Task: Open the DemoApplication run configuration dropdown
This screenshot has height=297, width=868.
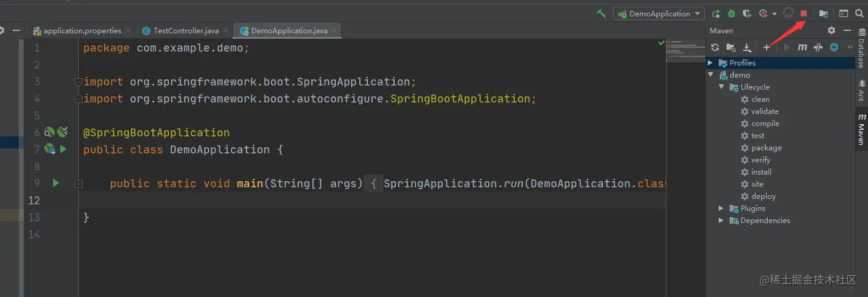Action: tap(659, 13)
